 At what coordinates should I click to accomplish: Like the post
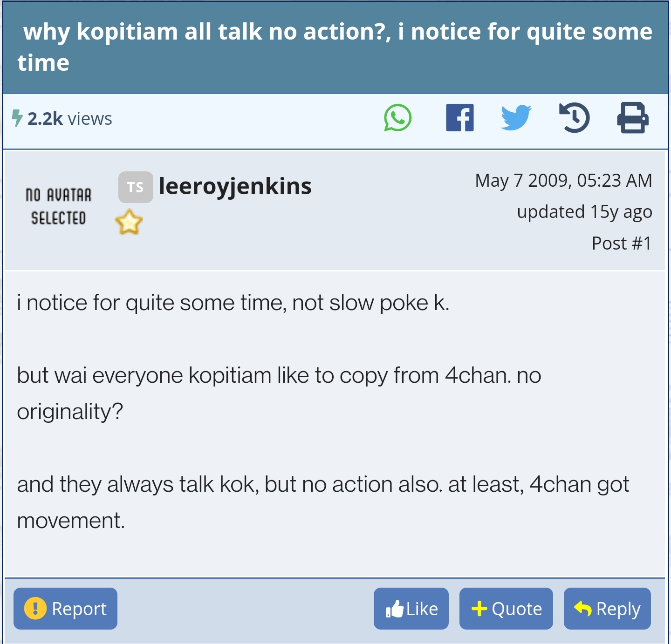(411, 609)
